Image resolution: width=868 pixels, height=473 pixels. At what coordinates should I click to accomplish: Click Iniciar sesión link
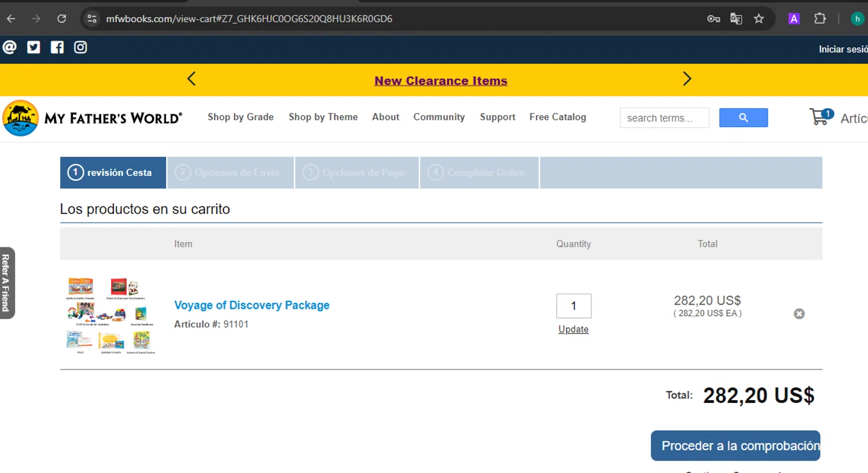pyautogui.click(x=843, y=49)
